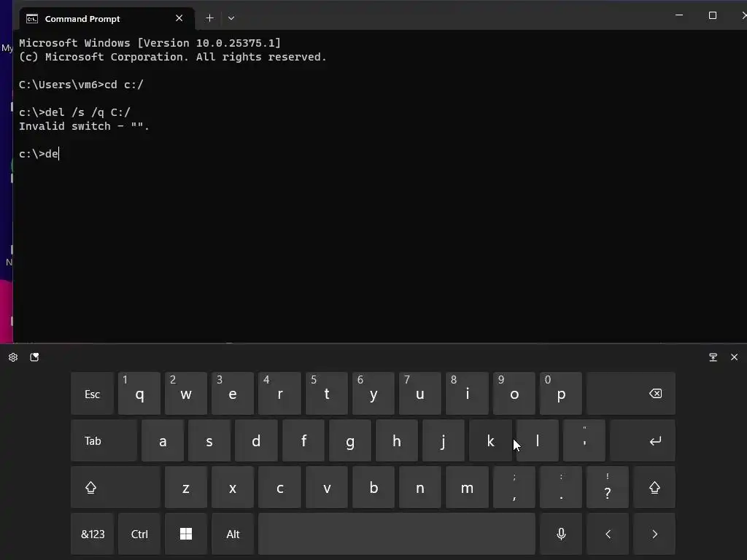This screenshot has width=747, height=560.
Task: Tap the Esc key
Action: [92, 394]
